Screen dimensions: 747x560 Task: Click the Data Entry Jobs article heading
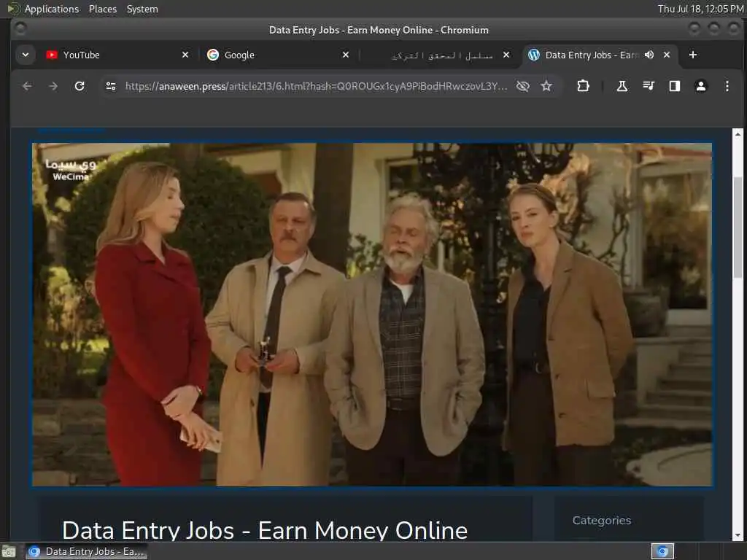pyautogui.click(x=265, y=531)
